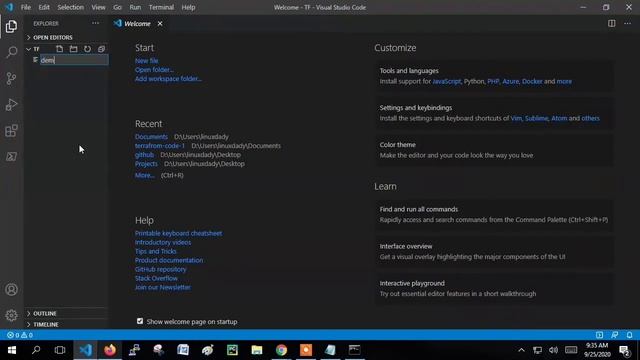Open recent github folder
This screenshot has height=360, width=640.
[x=144, y=155]
